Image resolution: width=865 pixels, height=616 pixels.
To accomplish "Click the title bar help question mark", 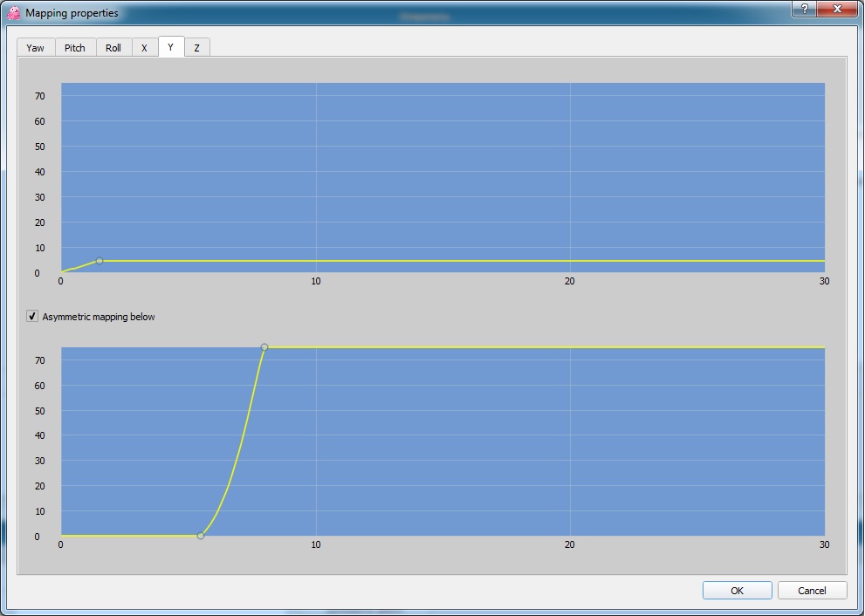I will [x=804, y=9].
